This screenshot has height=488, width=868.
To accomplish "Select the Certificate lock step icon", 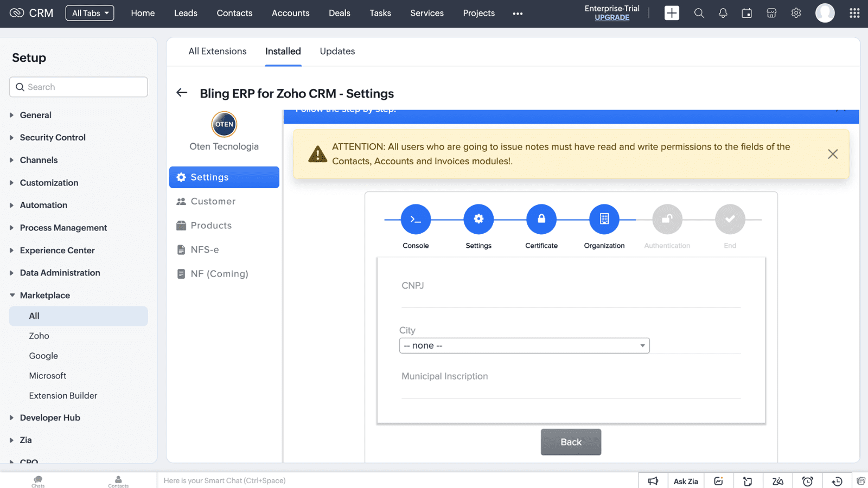I will 541,219.
